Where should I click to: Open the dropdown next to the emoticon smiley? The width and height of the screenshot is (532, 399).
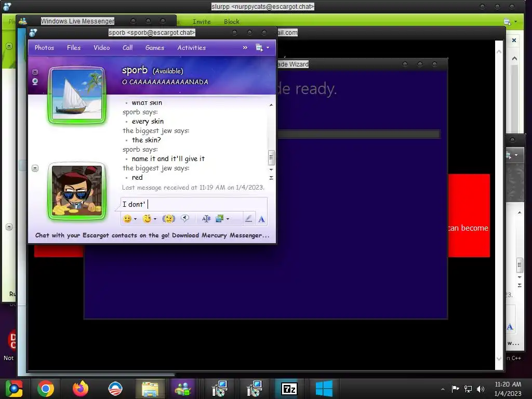point(136,219)
